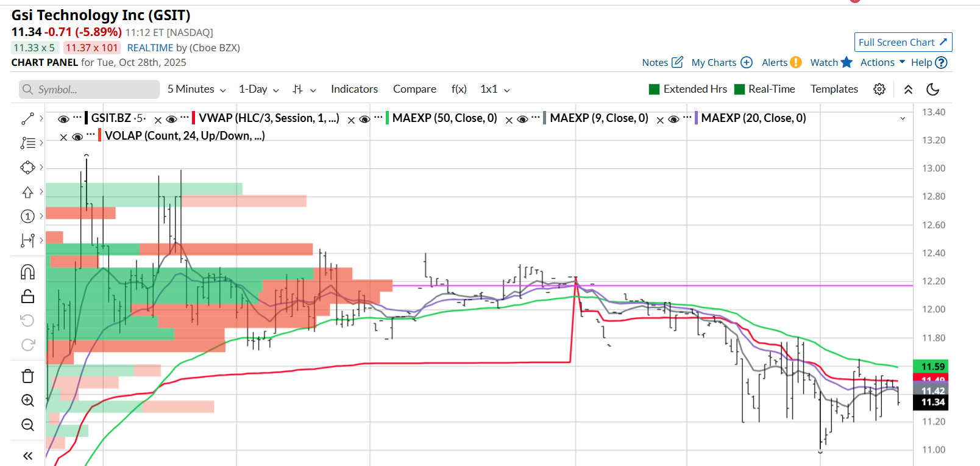Screen dimensions: 980x466
Task: Open the Templates link
Action: (834, 89)
